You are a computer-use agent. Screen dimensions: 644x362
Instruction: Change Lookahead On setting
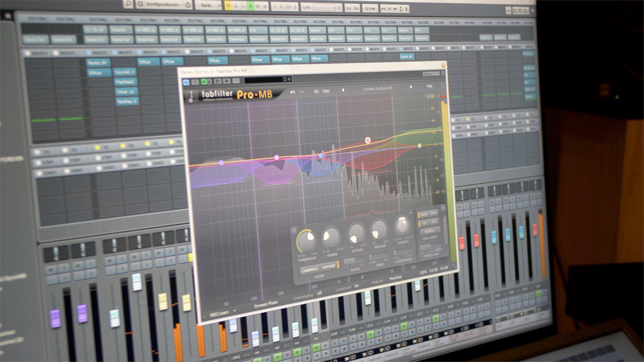(356, 286)
